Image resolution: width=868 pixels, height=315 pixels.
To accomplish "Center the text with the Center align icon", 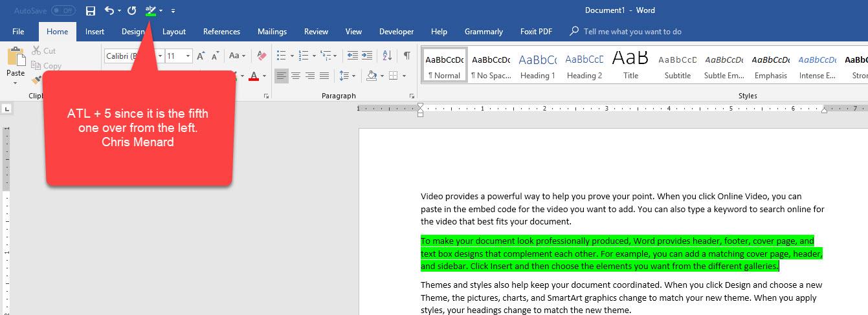I will (296, 76).
